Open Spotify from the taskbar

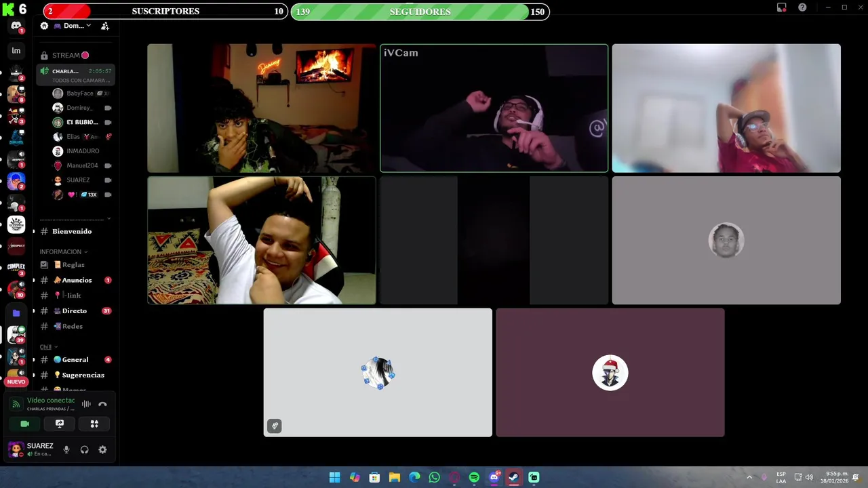[x=474, y=477]
